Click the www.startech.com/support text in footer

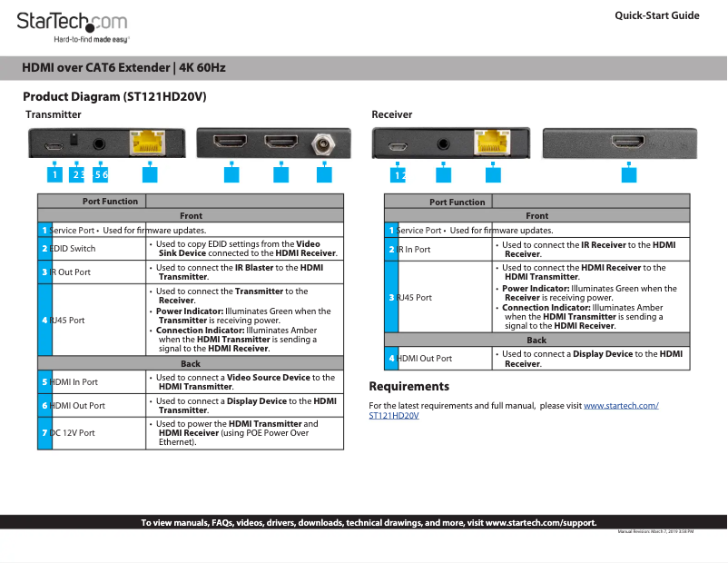pos(541,523)
